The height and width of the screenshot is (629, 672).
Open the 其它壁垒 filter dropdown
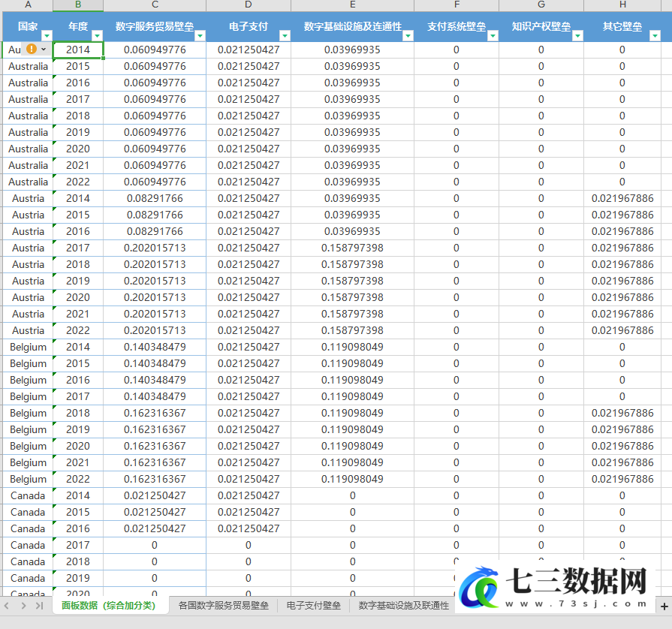655,35
